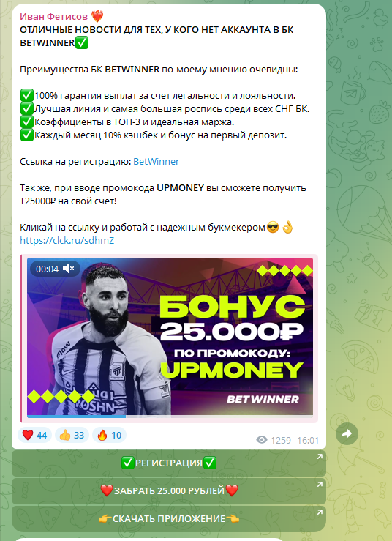
Task: Click the heart reaction count 44
Action: click(x=42, y=436)
